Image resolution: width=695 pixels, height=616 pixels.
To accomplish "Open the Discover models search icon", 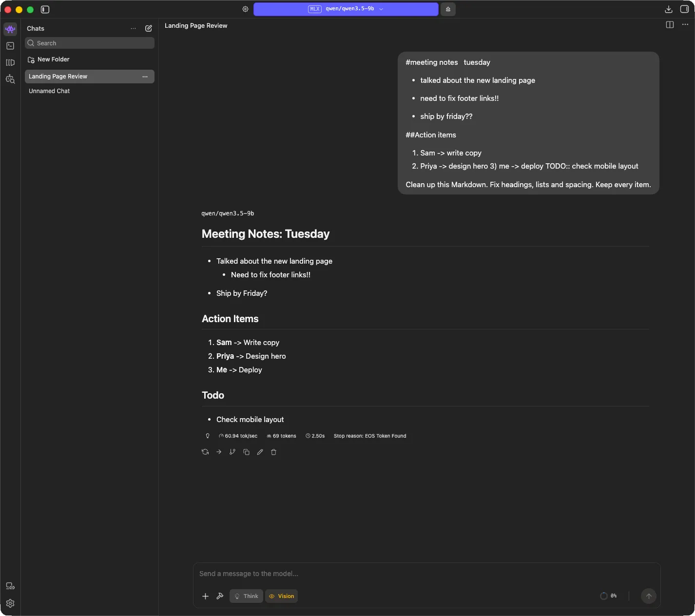I will pos(10,79).
